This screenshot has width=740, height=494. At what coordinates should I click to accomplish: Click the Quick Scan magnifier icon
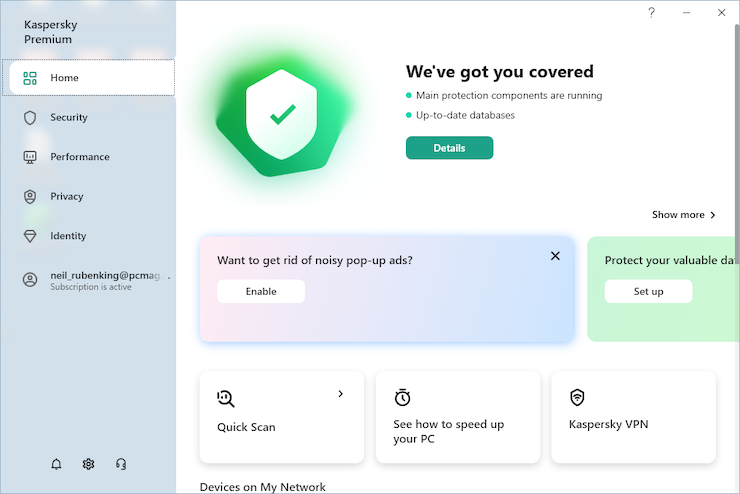tap(226, 398)
